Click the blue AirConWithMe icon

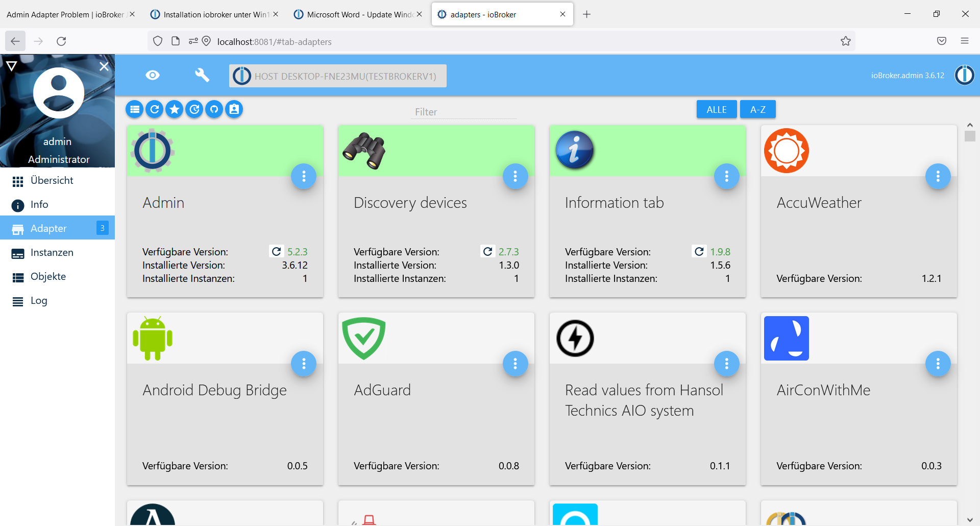(x=787, y=338)
